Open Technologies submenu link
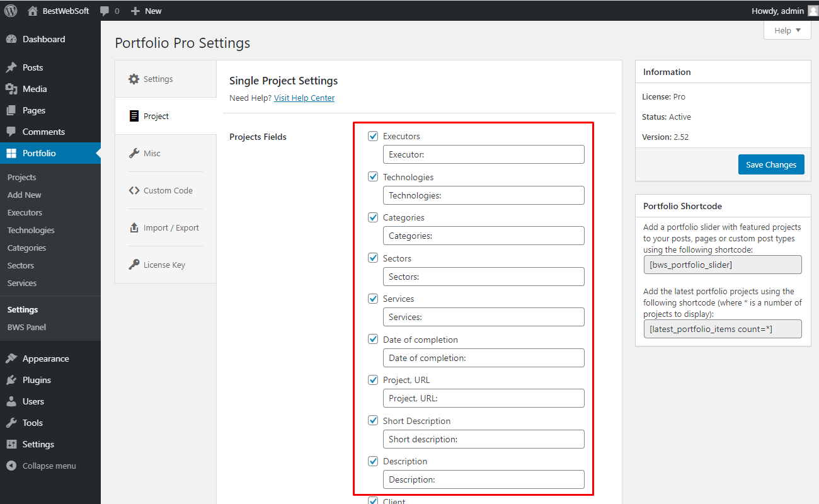This screenshot has width=819, height=504. click(31, 230)
